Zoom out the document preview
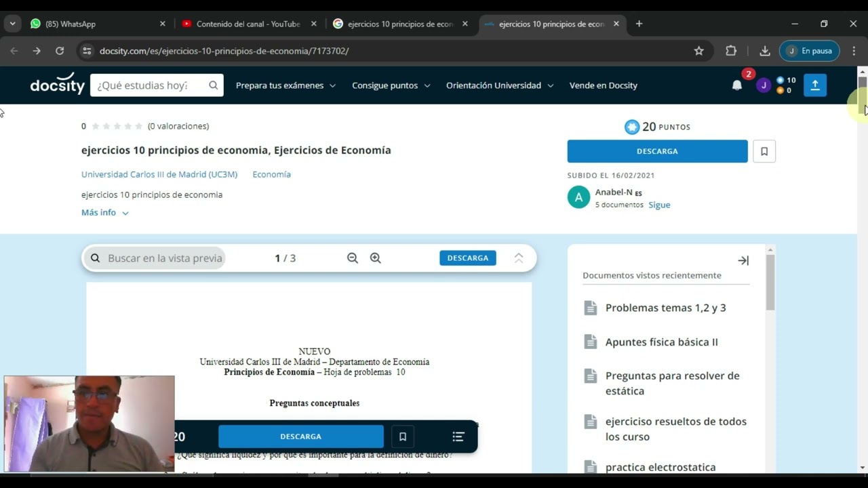868x488 pixels. (353, 258)
